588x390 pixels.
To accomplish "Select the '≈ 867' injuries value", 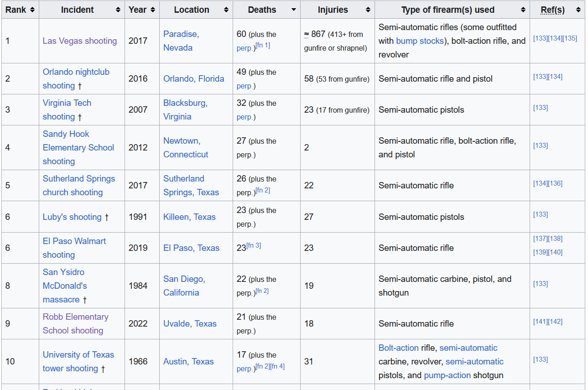I will click(315, 34).
